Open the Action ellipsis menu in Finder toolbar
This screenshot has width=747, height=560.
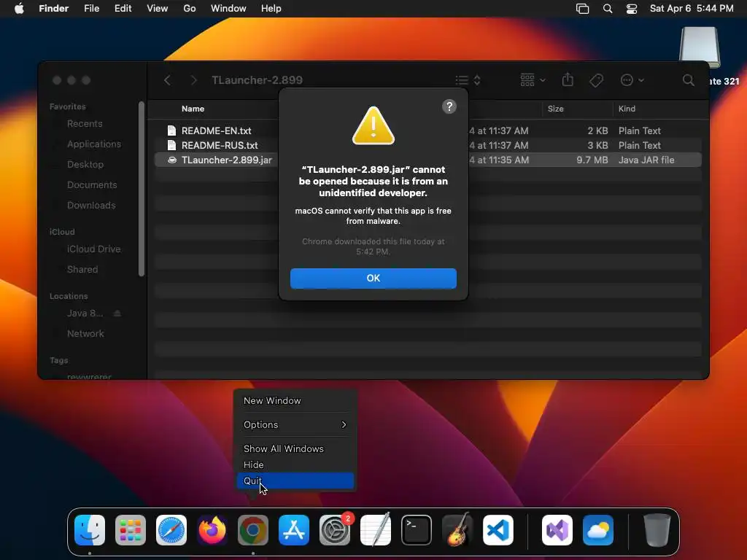point(632,80)
